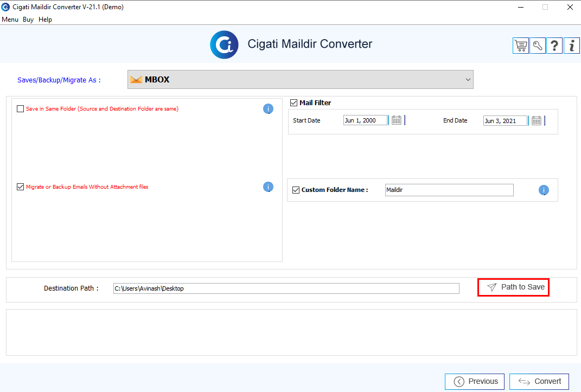The height and width of the screenshot is (392, 581).
Task: Open the Buy menu
Action: [28, 20]
